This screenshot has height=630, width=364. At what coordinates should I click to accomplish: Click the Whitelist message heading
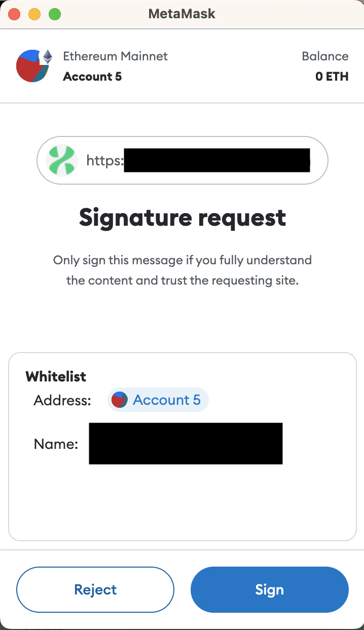coord(56,376)
